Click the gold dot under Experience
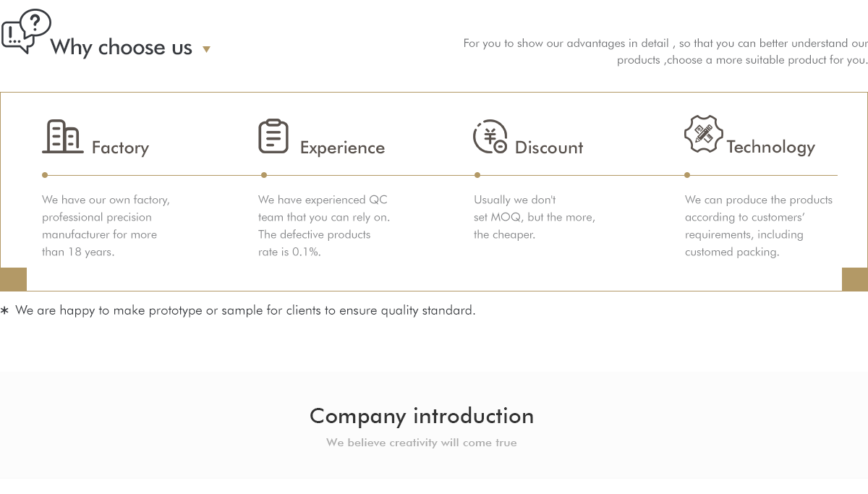868x494 pixels. tap(264, 175)
